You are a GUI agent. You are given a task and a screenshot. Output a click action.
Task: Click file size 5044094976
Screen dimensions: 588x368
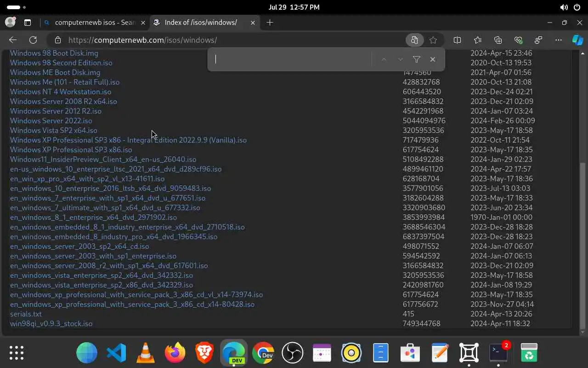coord(424,121)
